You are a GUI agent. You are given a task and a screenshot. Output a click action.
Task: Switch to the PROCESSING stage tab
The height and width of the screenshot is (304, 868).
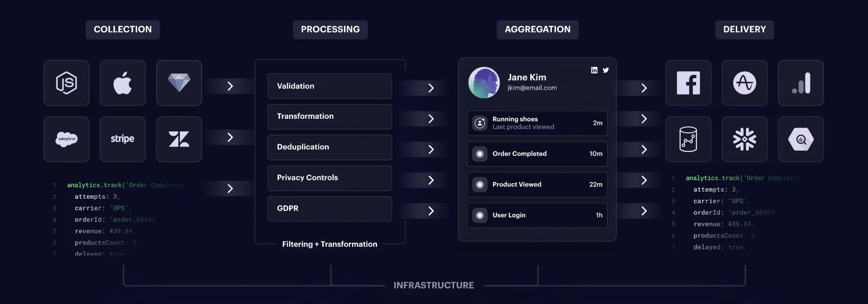[330, 29]
